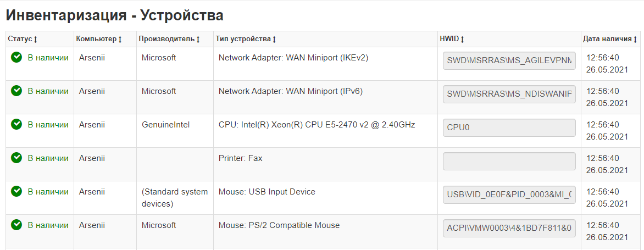Click the green check icon for WAN Miniport (IKEv2)

16,57
